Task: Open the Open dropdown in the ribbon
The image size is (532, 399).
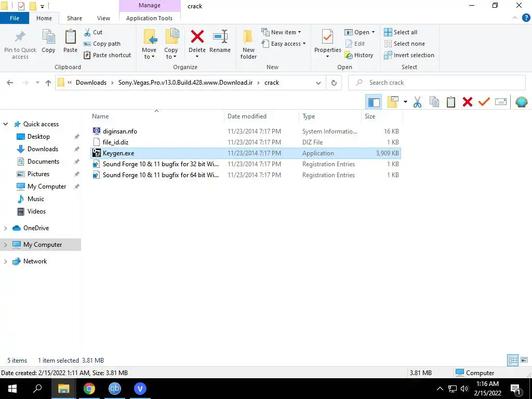Action: (x=360, y=32)
